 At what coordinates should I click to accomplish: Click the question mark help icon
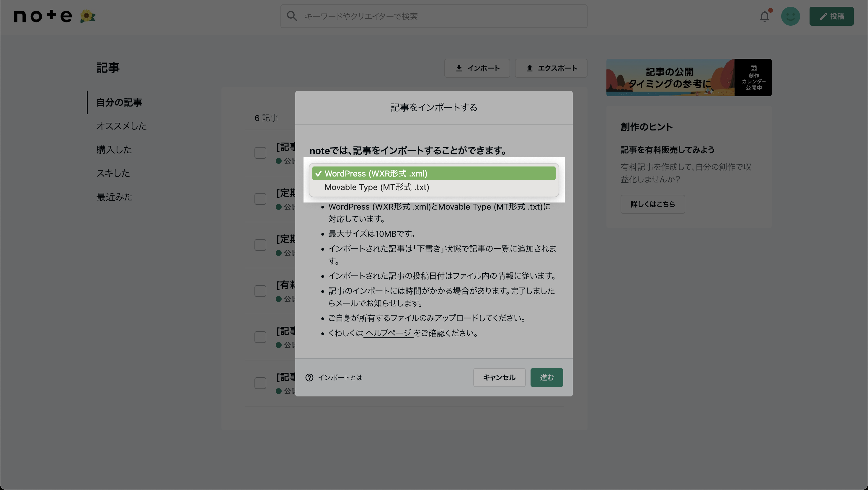point(309,378)
